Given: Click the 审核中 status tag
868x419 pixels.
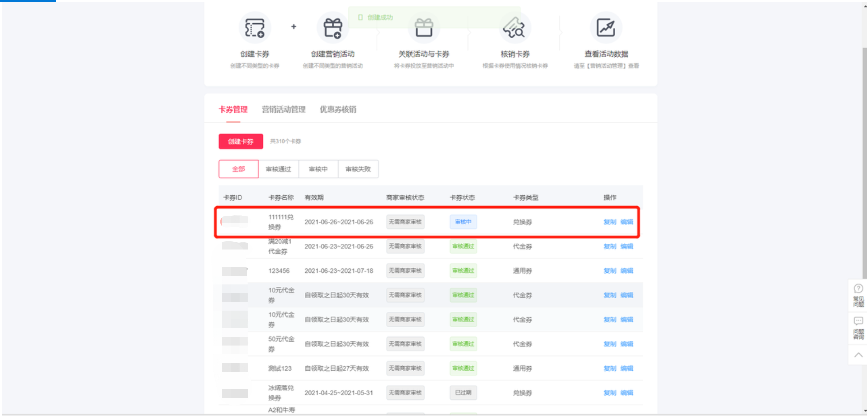Looking at the screenshot, I should [463, 222].
